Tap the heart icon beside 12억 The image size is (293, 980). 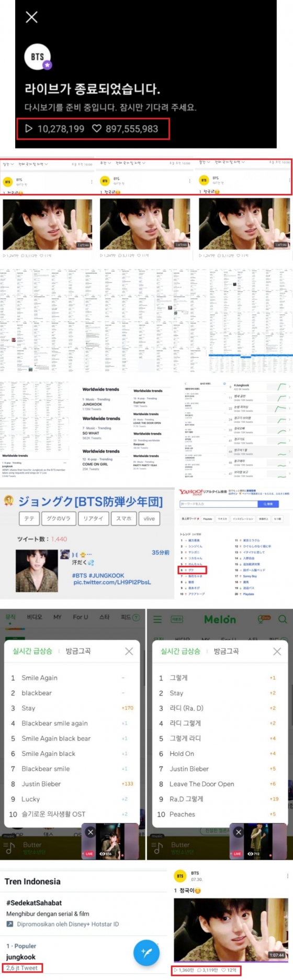point(223,970)
